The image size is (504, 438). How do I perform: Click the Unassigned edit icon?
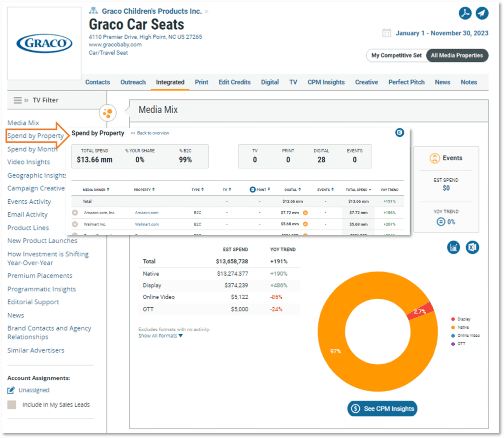coord(11,390)
